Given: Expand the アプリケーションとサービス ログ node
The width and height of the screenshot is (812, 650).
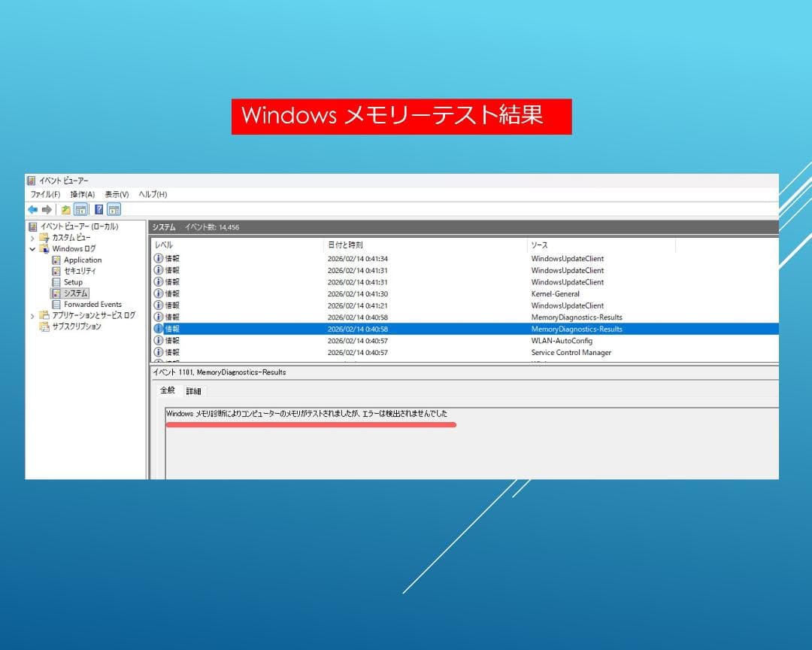Looking at the screenshot, I should tap(32, 316).
